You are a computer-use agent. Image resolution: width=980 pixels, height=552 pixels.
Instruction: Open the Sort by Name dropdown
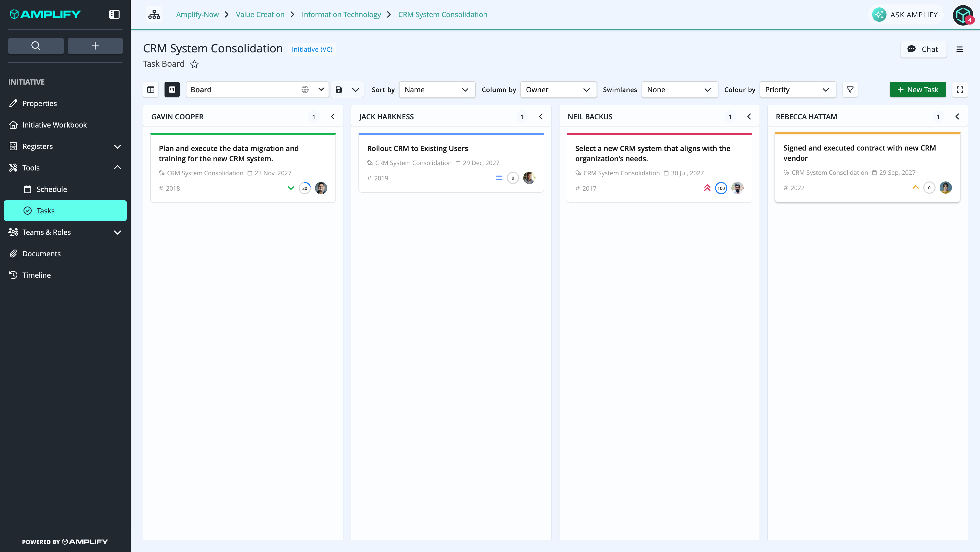[x=437, y=89]
